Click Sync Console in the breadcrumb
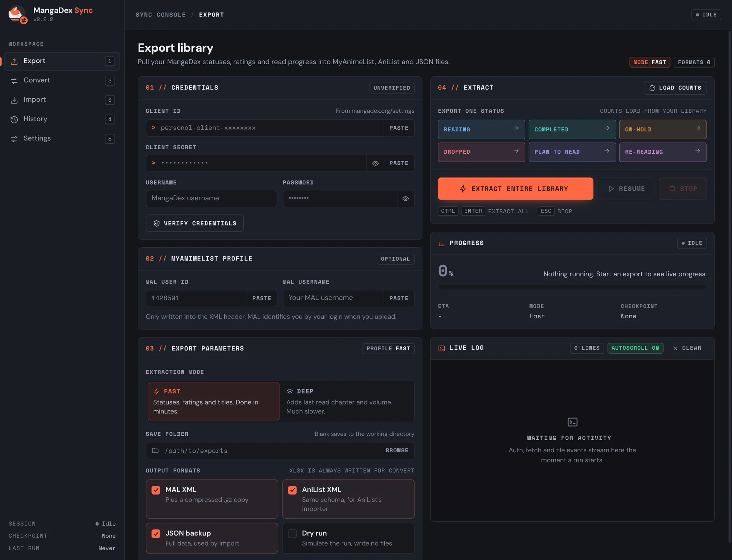The height and width of the screenshot is (560, 732). 160,15
